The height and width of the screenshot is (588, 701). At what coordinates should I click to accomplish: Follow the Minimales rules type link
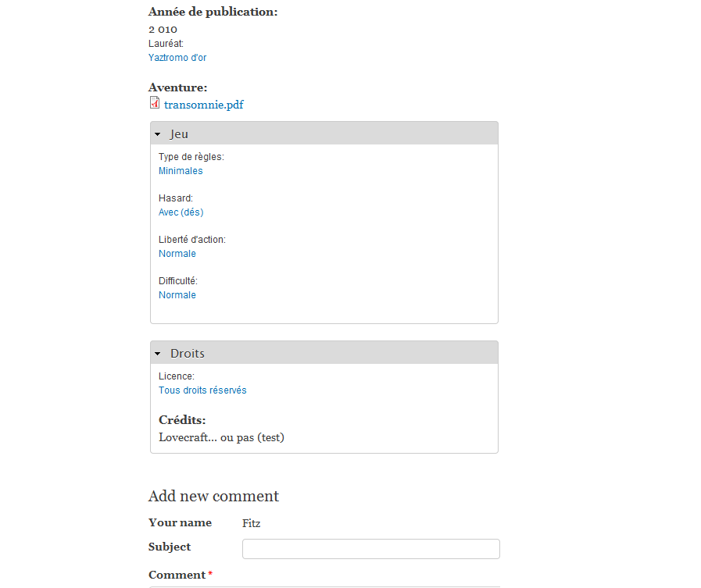pyautogui.click(x=181, y=171)
